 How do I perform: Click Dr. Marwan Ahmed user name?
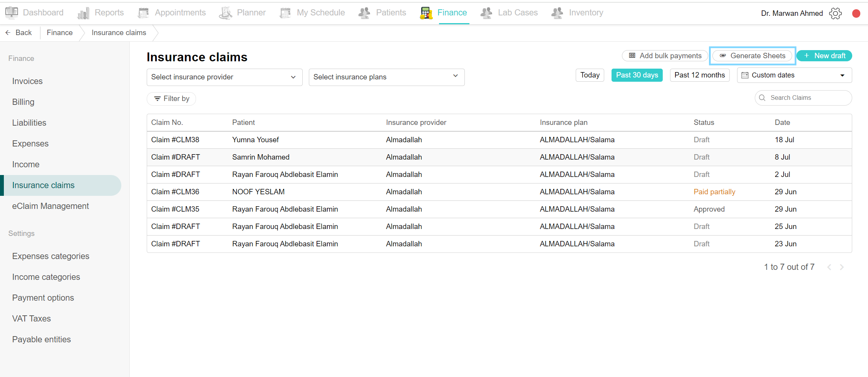pyautogui.click(x=792, y=13)
